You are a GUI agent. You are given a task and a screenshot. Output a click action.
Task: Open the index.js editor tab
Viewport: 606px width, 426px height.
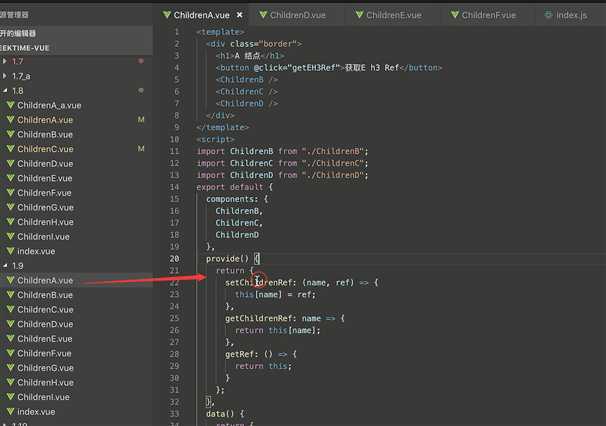coord(571,15)
